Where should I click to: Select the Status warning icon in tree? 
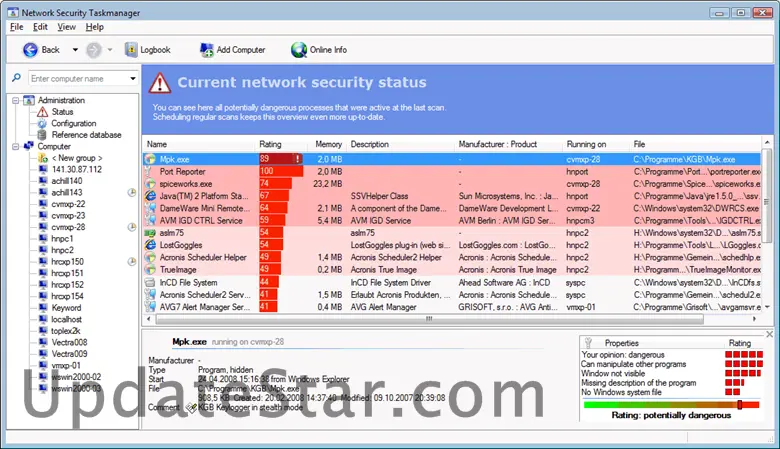coord(43,112)
